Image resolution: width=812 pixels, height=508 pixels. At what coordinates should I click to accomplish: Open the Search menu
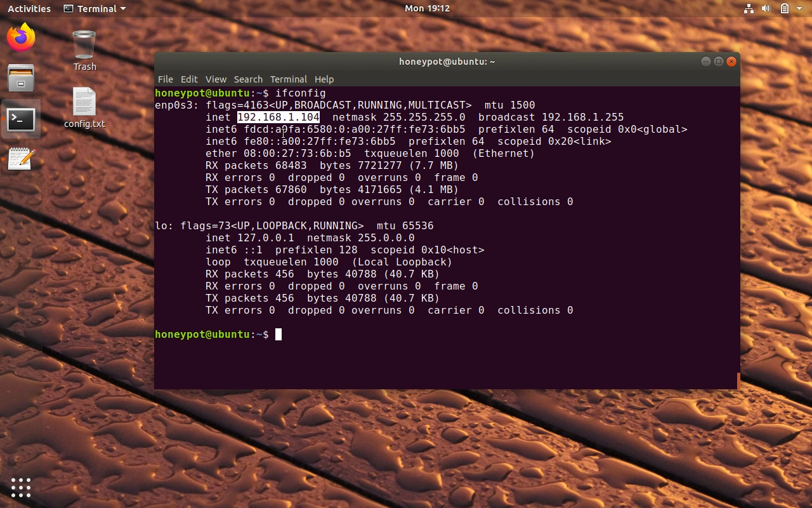tap(248, 79)
